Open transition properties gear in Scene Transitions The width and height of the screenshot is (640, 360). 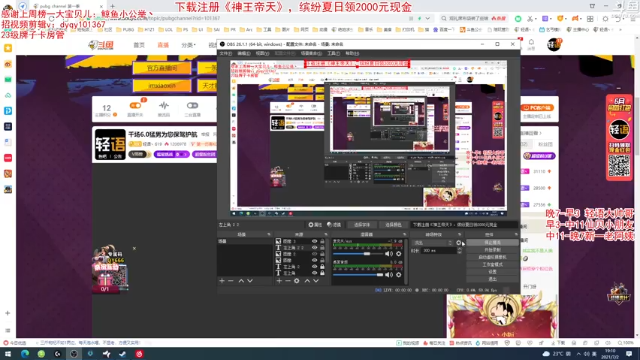pos(459,242)
